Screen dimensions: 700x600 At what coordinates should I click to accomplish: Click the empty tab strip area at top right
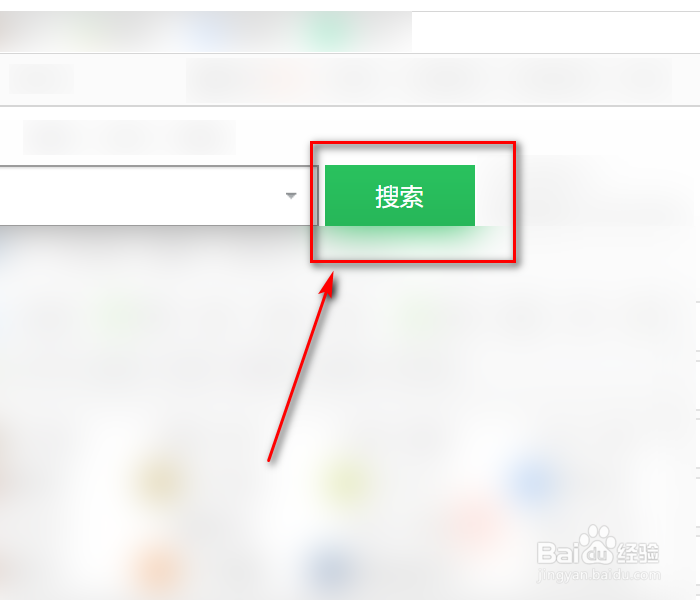[x=556, y=32]
